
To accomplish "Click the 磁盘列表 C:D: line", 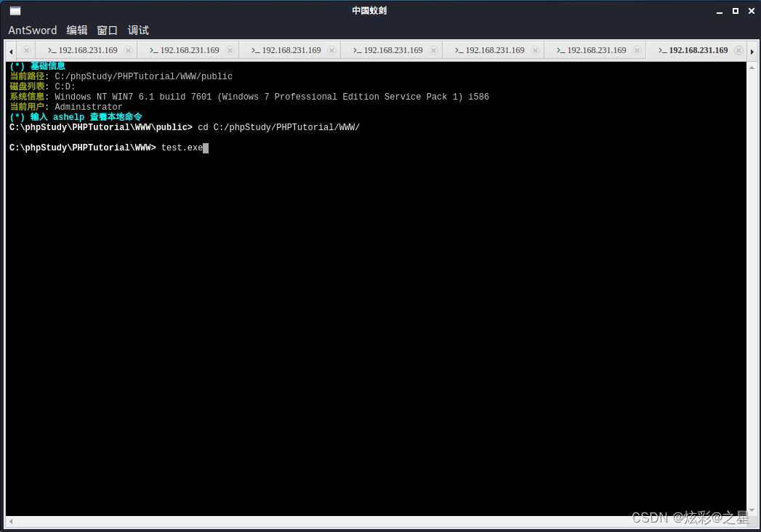I will coord(42,86).
